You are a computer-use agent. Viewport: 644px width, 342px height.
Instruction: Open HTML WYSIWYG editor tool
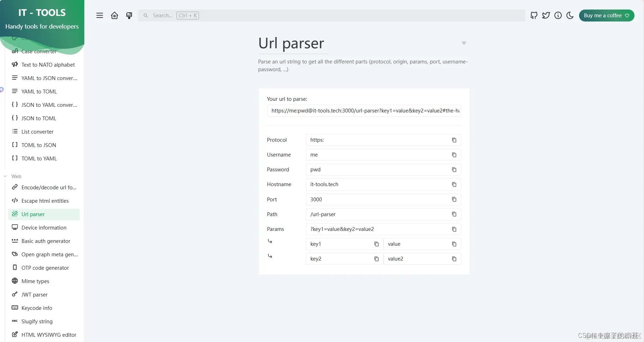[44, 335]
